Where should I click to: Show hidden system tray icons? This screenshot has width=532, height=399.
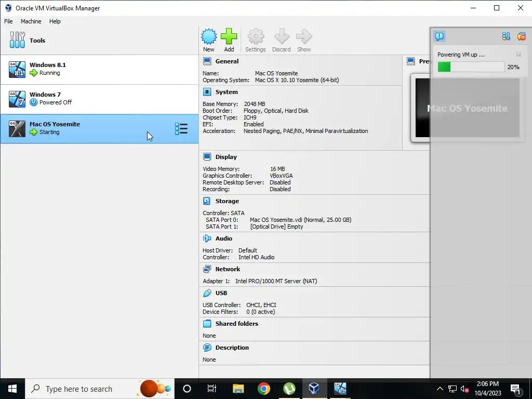tap(440, 389)
